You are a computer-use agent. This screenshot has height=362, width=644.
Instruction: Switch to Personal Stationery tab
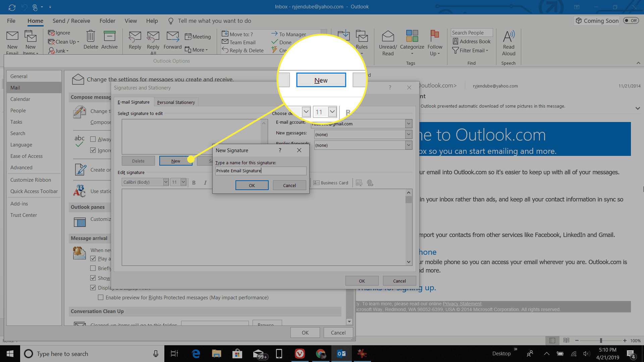(176, 102)
